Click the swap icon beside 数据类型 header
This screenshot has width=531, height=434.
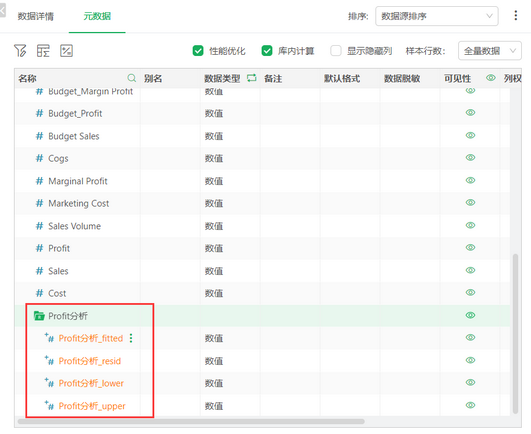pyautogui.click(x=252, y=78)
